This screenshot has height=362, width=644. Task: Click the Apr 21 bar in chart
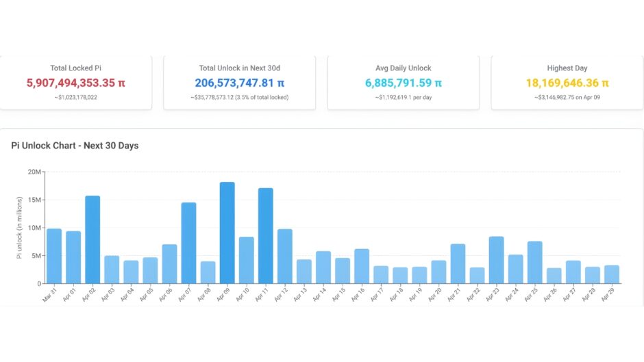(x=458, y=263)
